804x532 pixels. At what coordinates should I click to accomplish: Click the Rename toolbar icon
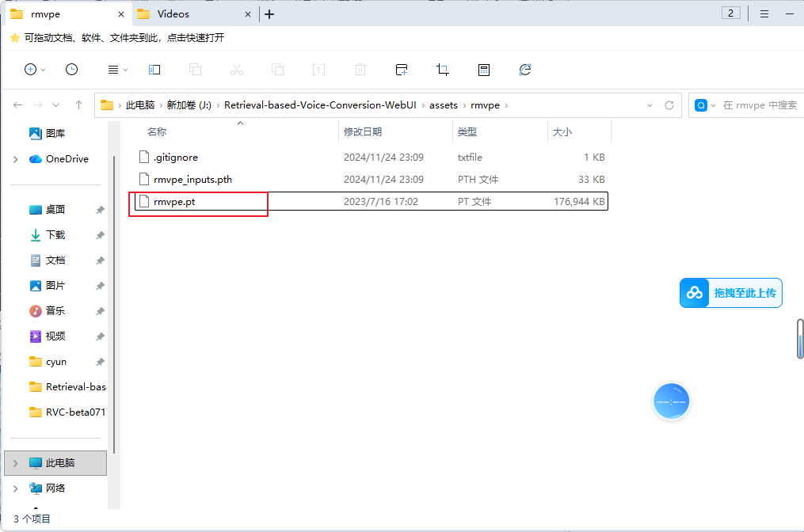(318, 69)
